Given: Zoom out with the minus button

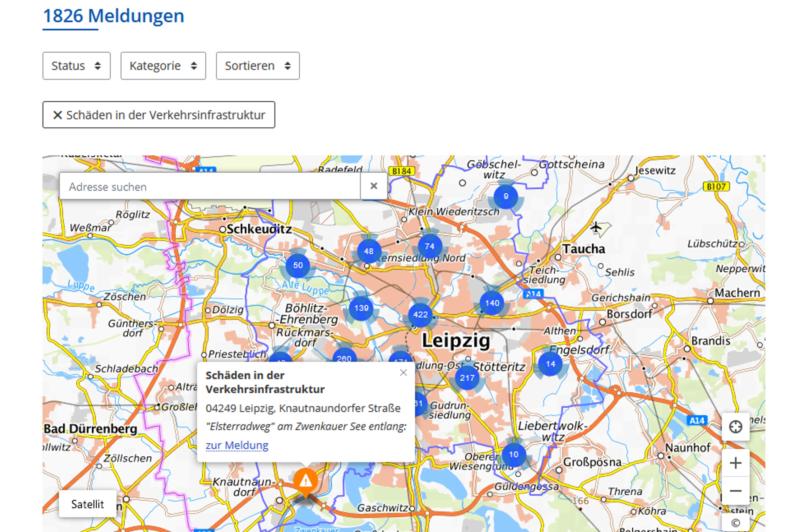Looking at the screenshot, I should point(735,491).
